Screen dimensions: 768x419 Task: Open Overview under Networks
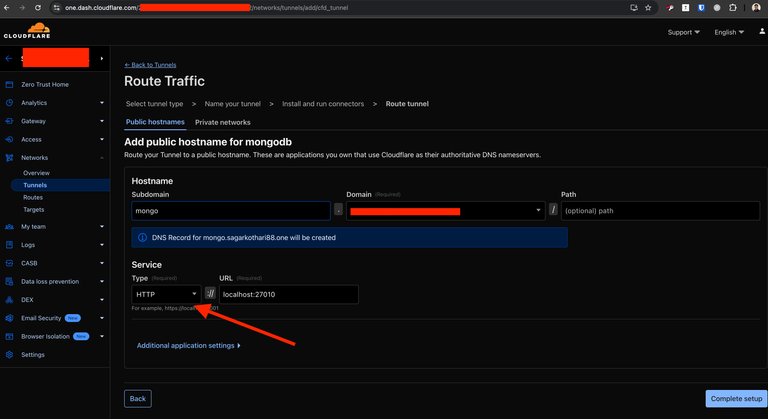click(x=36, y=173)
